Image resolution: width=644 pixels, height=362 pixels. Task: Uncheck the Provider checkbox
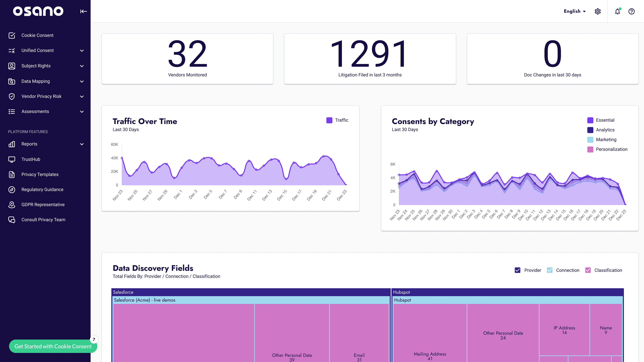pyautogui.click(x=518, y=270)
